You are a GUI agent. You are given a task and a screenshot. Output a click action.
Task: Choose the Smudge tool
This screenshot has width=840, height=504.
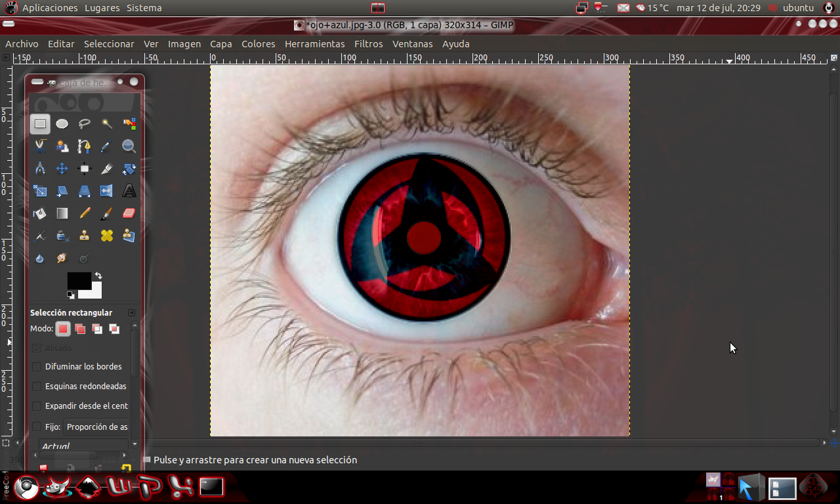(x=62, y=257)
